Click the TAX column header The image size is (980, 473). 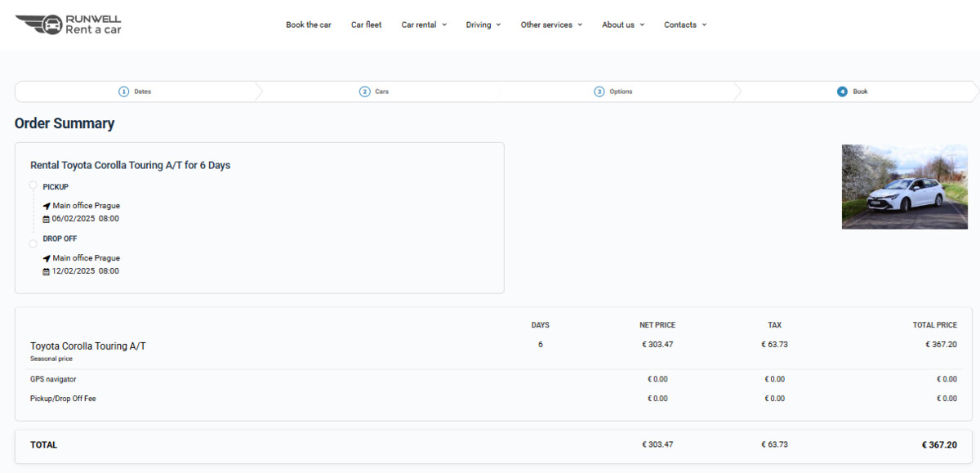pos(775,325)
